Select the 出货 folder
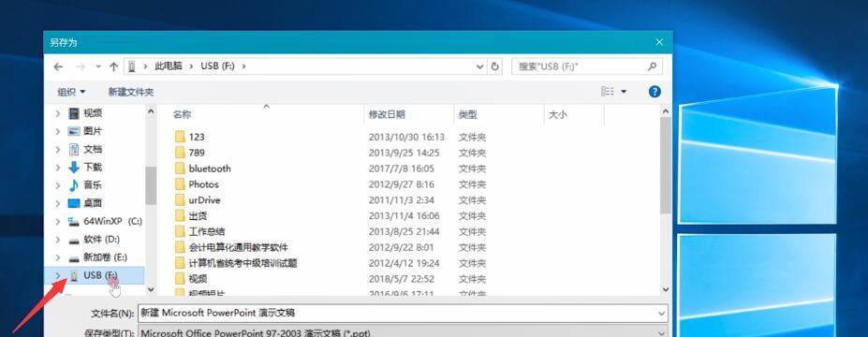Image resolution: width=868 pixels, height=337 pixels. [x=198, y=216]
